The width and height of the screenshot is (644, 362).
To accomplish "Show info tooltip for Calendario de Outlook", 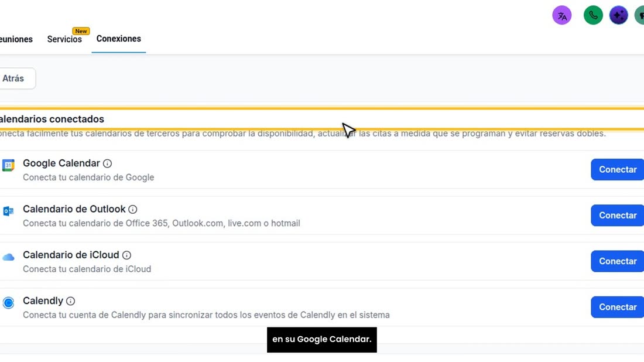I will pos(133,210).
